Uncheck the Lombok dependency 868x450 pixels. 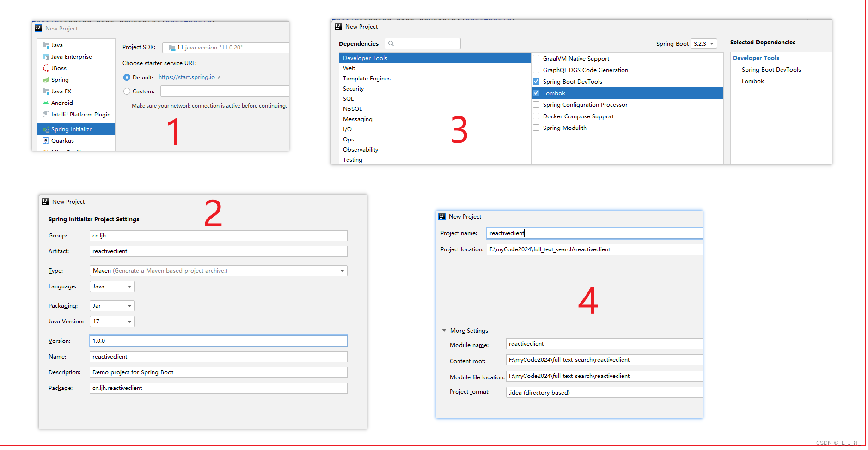click(536, 93)
